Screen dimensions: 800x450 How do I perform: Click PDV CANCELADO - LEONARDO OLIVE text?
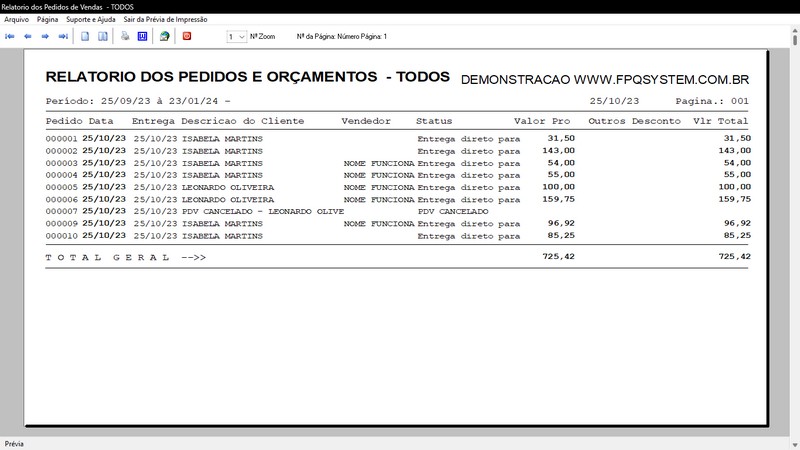point(263,212)
